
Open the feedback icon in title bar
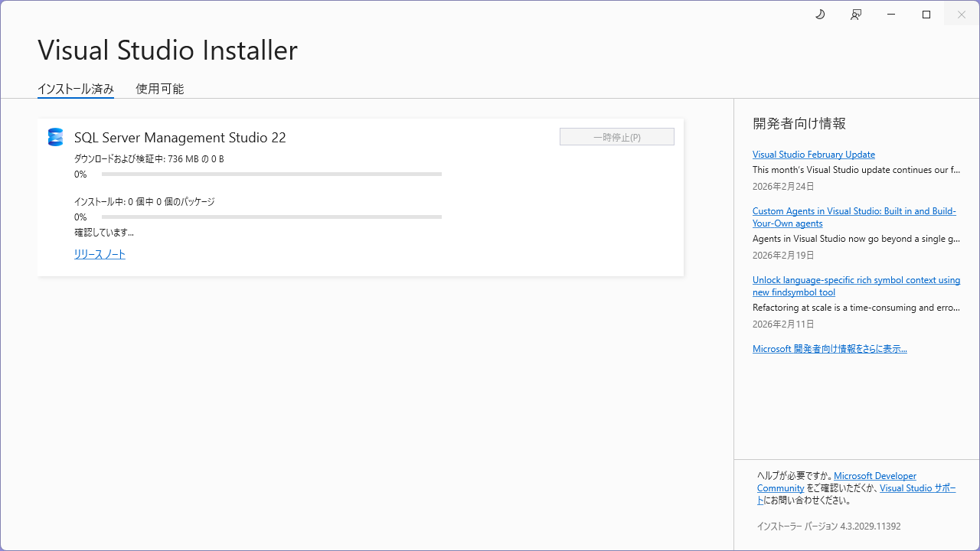click(856, 15)
